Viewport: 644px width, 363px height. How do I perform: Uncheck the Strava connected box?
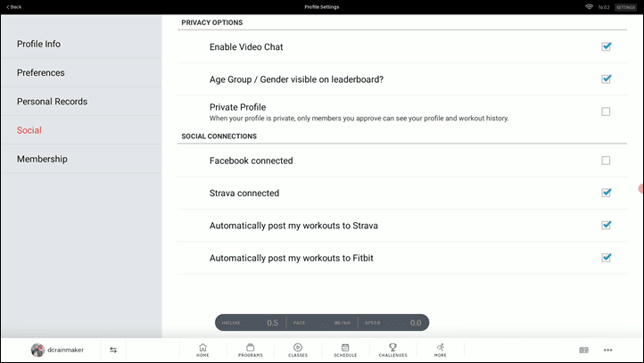(606, 193)
